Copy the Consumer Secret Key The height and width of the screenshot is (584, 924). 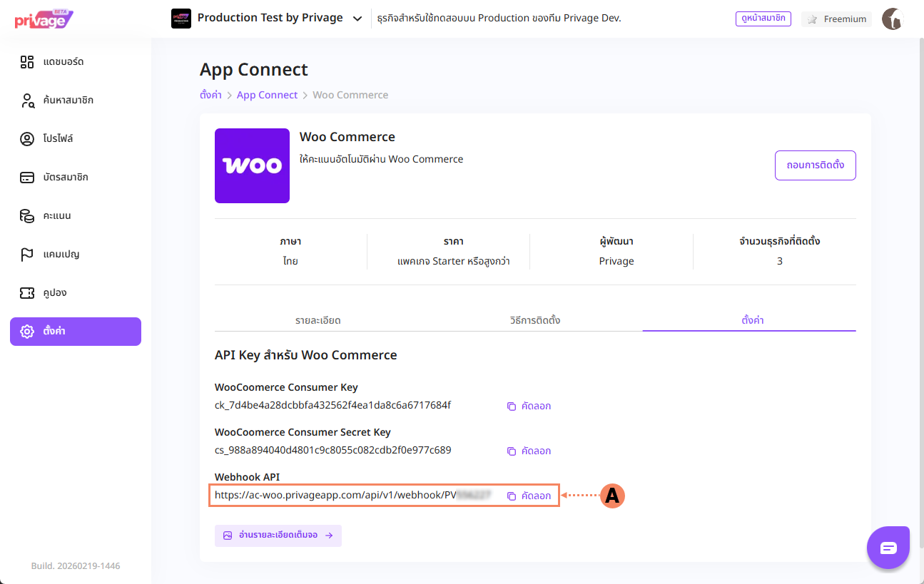(x=529, y=451)
